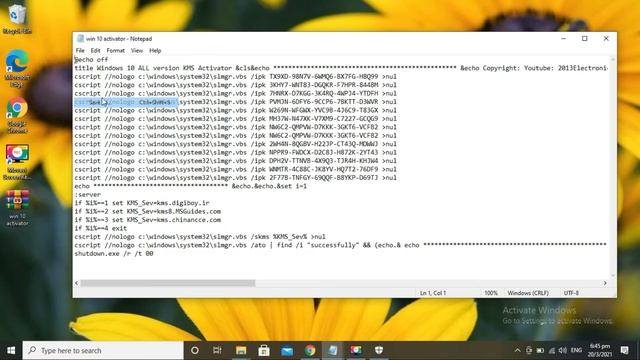This screenshot has height=360, width=640.
Task: Click 'UTF-8' encoding in status bar
Action: point(571,293)
